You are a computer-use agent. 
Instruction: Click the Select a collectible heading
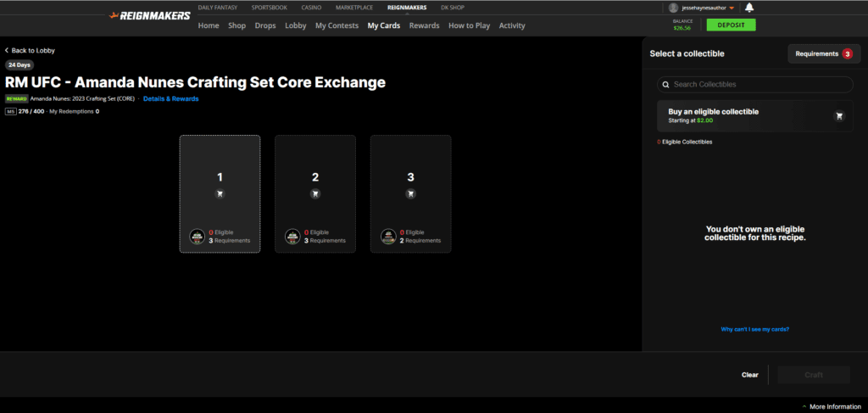(x=687, y=53)
